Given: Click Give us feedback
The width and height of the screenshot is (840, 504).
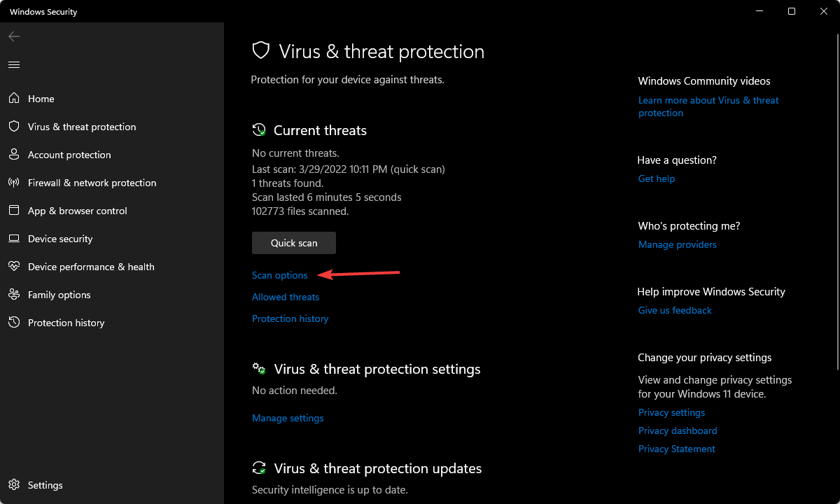Looking at the screenshot, I should [x=674, y=310].
